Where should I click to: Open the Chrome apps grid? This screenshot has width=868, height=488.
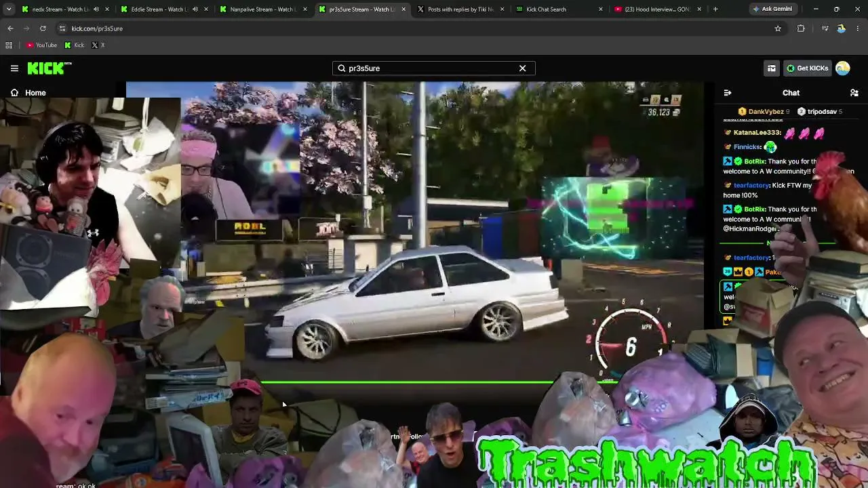point(9,45)
